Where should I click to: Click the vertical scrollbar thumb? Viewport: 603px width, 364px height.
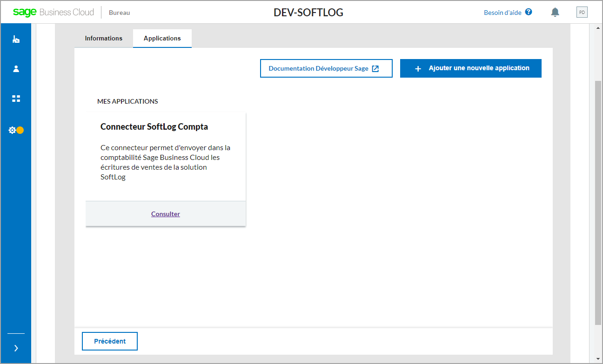pyautogui.click(x=598, y=202)
